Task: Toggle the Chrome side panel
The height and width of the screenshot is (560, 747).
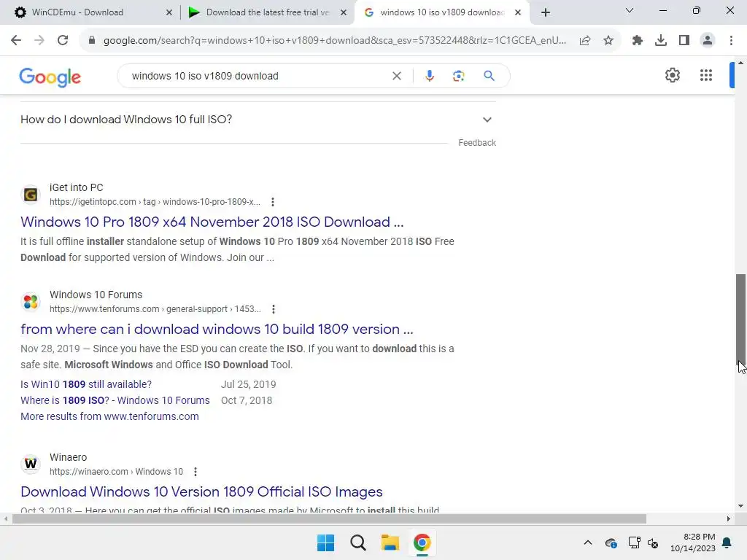Action: pos(684,41)
